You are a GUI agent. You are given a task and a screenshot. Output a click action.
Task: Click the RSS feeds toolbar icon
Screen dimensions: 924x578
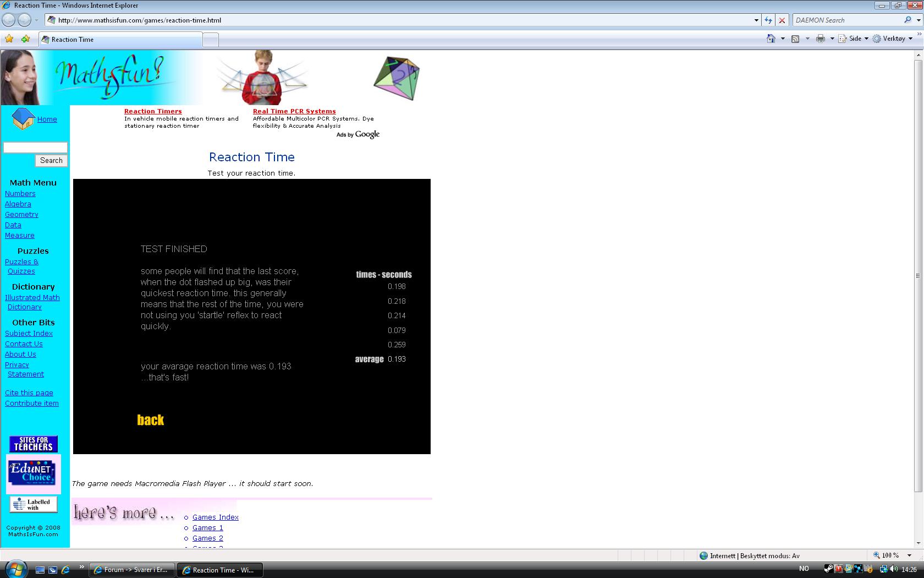coord(795,39)
